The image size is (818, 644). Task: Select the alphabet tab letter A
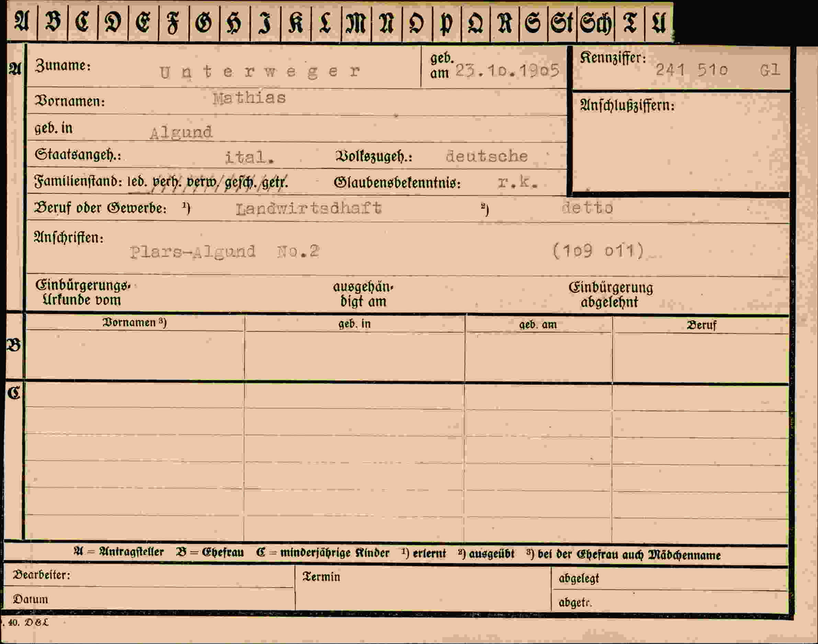pyautogui.click(x=22, y=22)
